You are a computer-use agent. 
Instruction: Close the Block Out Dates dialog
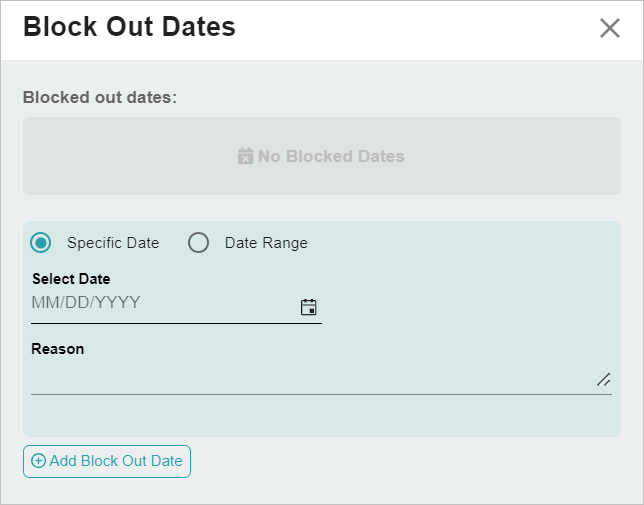[609, 28]
